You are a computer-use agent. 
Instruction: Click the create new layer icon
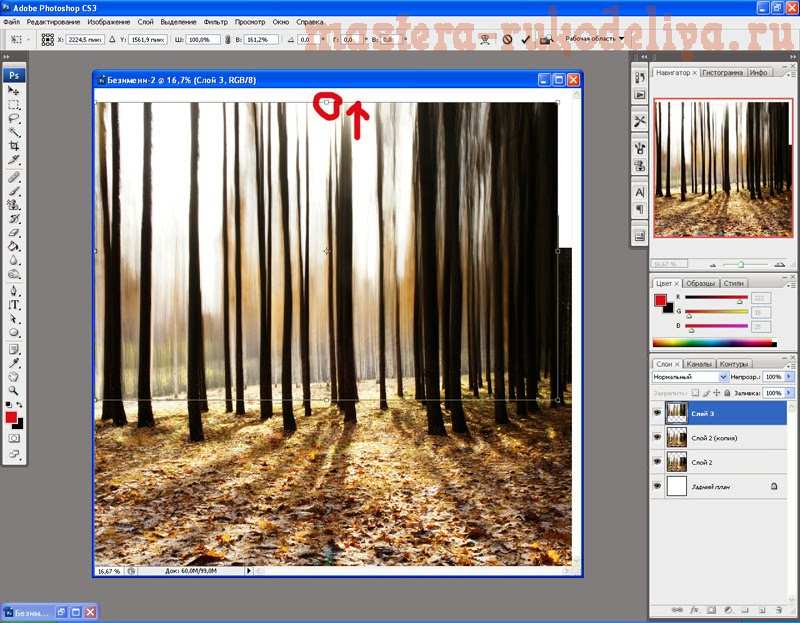pyautogui.click(x=762, y=610)
